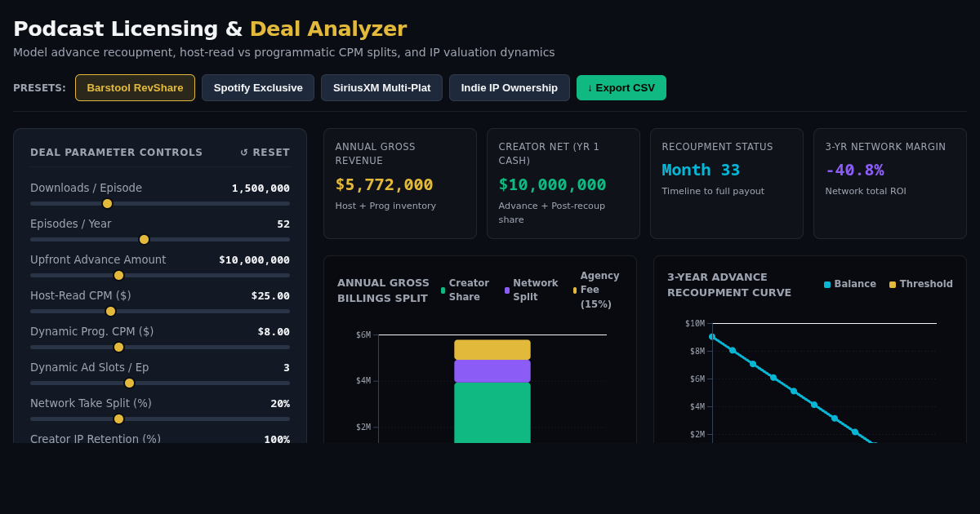Select the Barstool RevShare preset

pyautogui.click(x=135, y=87)
